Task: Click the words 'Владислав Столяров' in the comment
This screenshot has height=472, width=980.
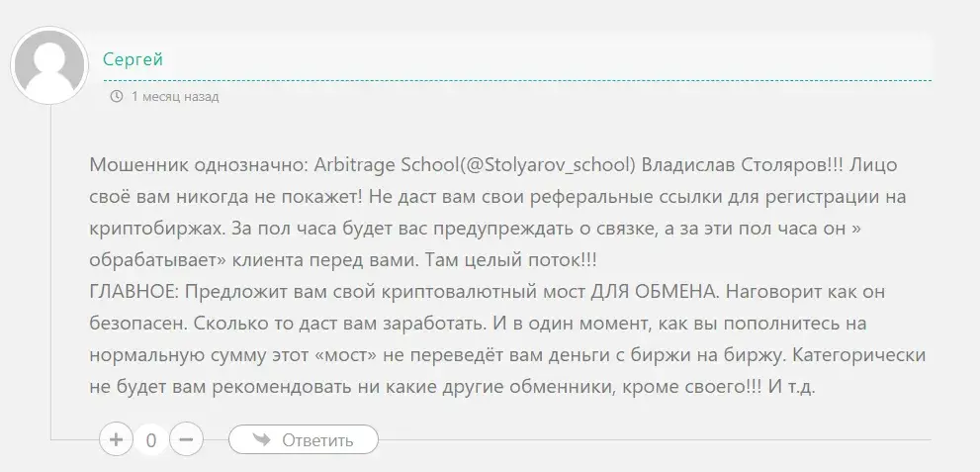Action: 734,165
